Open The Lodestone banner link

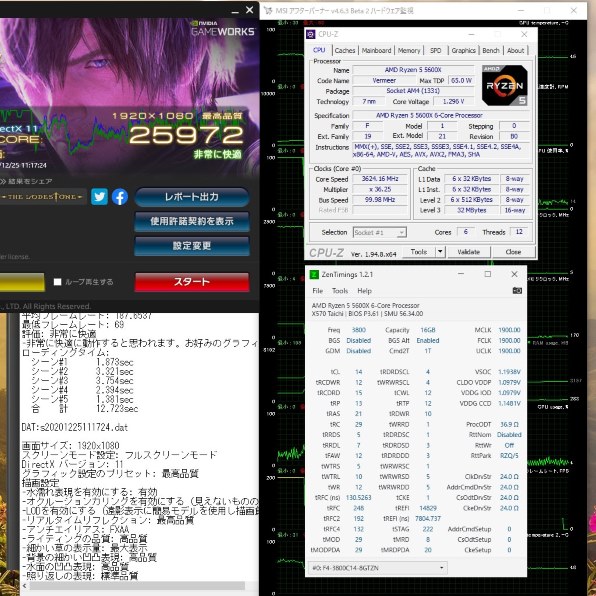pos(43,197)
